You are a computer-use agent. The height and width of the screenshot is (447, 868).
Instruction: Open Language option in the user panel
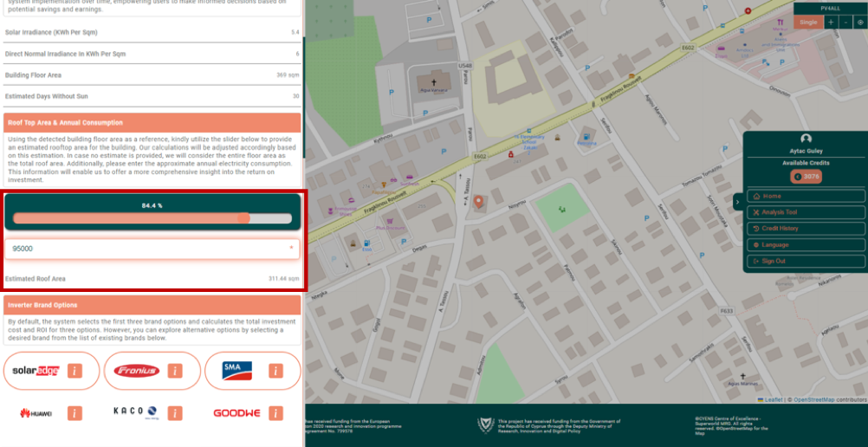806,245
